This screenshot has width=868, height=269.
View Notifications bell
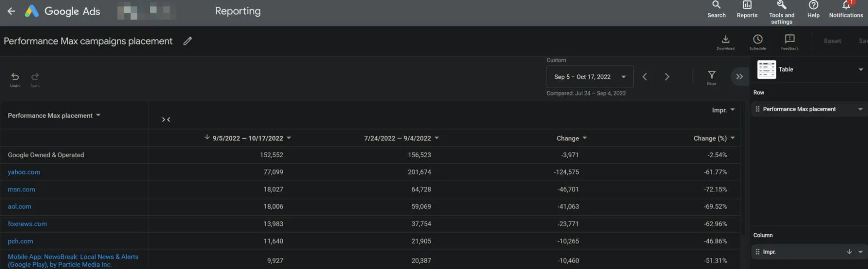pyautogui.click(x=846, y=10)
